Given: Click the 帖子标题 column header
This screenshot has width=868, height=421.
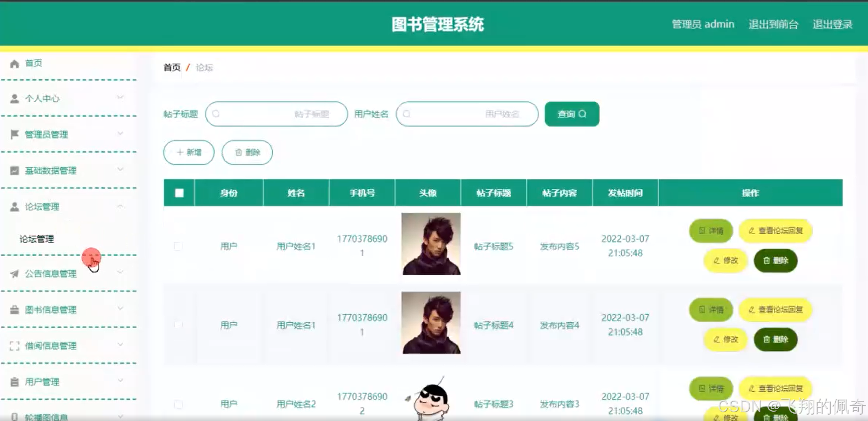Looking at the screenshot, I should (494, 193).
